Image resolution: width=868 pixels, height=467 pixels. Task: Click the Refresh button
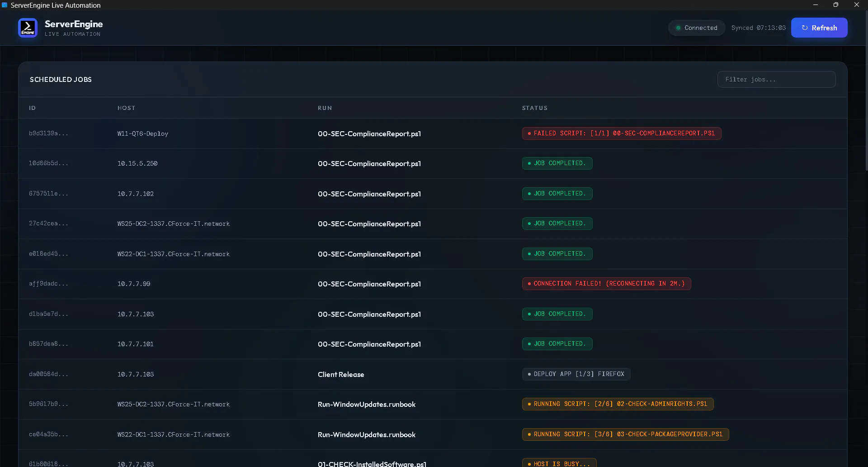819,28
